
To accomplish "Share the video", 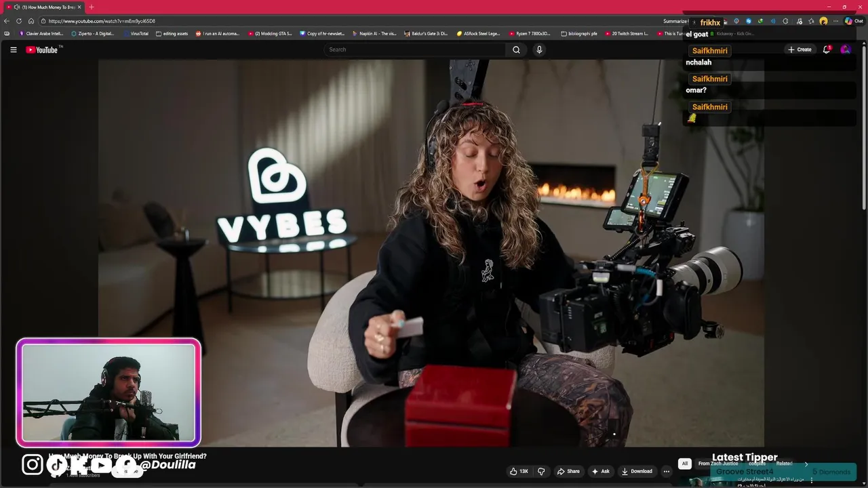I will [568, 471].
